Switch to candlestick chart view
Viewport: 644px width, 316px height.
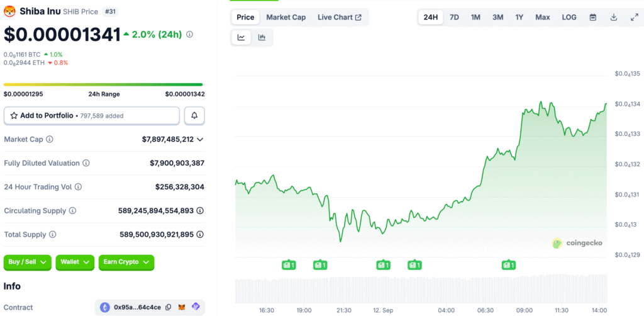262,37
